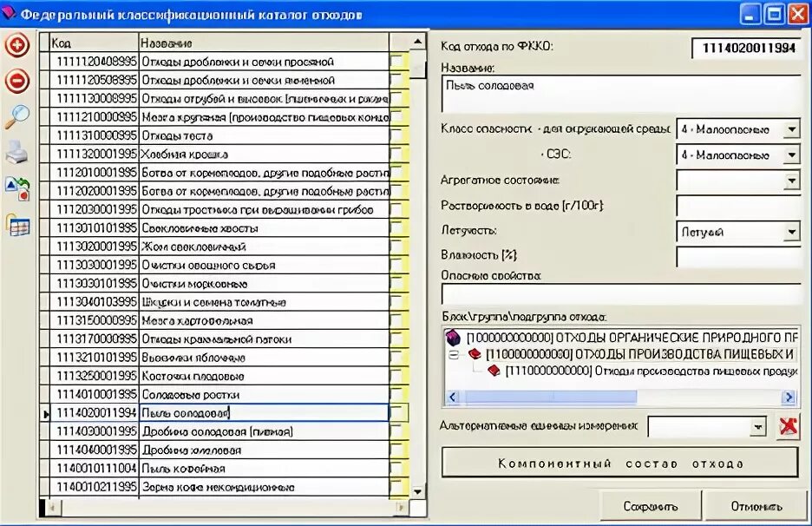Open hazard class for environment dropdown

pyautogui.click(x=791, y=129)
